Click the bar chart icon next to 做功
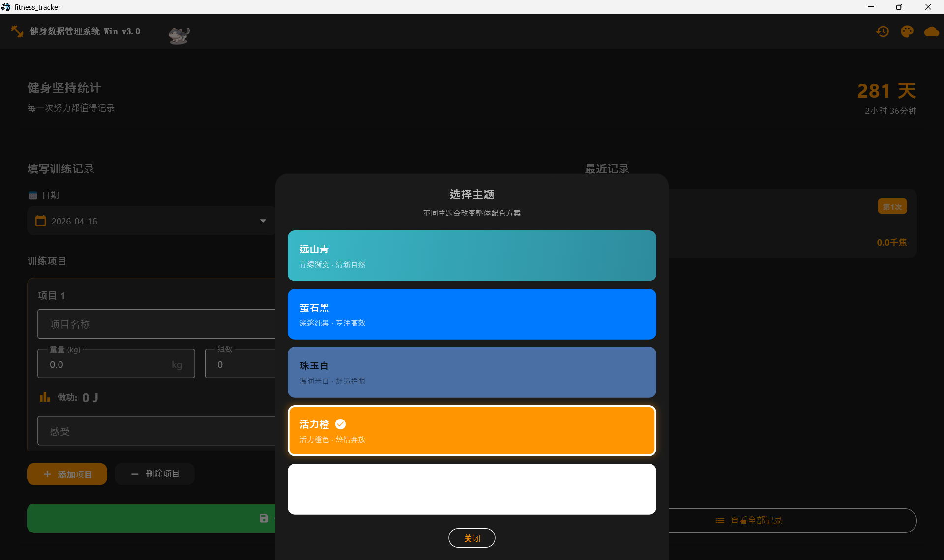The image size is (944, 560). 45,397
